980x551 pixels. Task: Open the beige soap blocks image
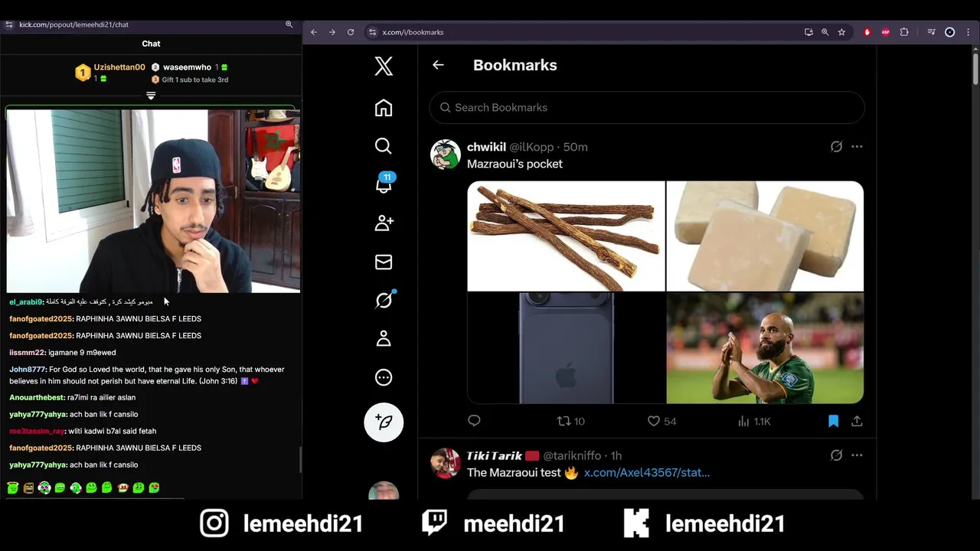[765, 236]
